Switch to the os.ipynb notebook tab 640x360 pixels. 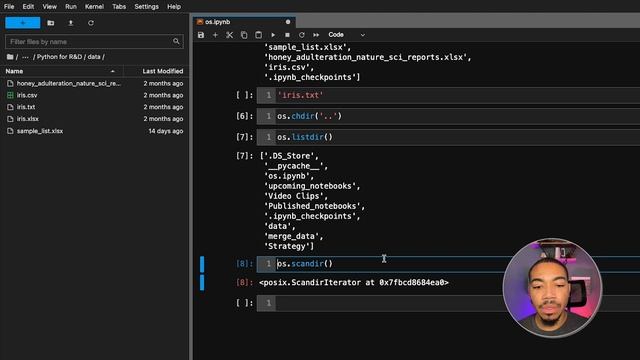coord(244,22)
